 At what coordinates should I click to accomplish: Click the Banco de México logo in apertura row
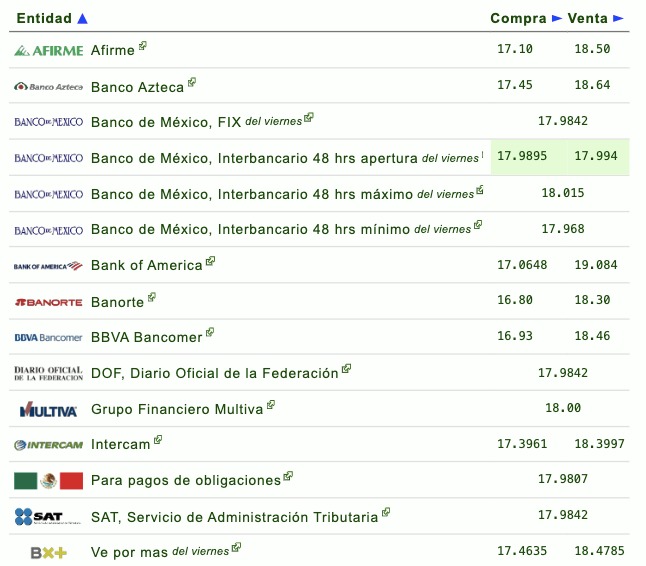tap(49, 158)
